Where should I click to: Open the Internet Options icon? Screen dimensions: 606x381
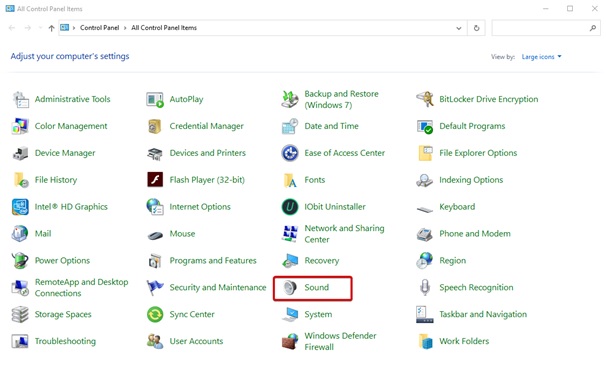[155, 207]
